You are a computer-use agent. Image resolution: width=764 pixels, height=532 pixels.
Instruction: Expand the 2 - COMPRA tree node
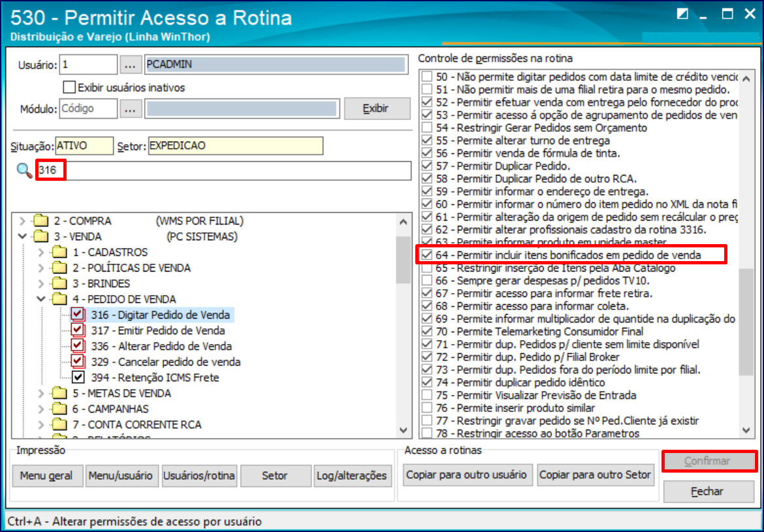[22, 221]
